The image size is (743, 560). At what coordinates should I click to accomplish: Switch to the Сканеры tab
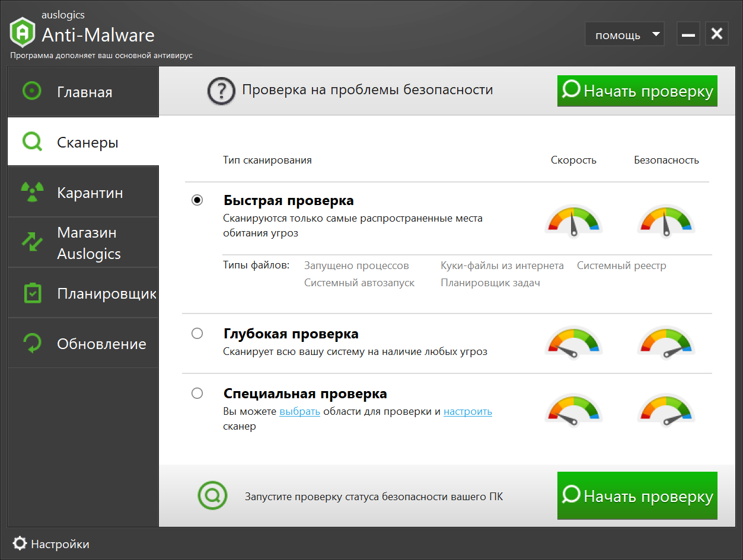tap(83, 142)
